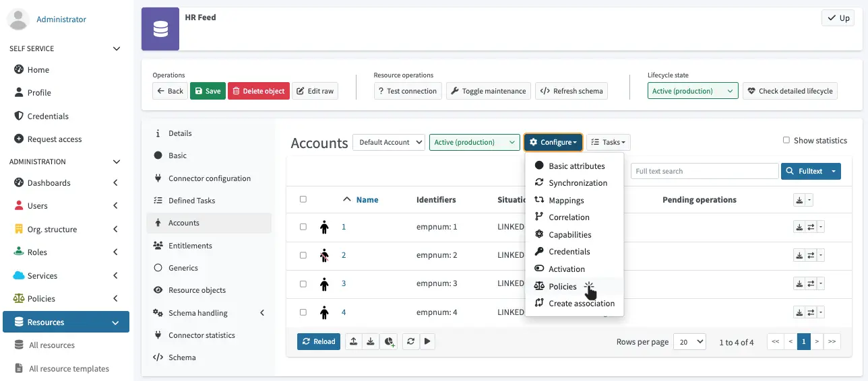Open the Default Account dropdown
The height and width of the screenshot is (381, 868).
coord(388,142)
